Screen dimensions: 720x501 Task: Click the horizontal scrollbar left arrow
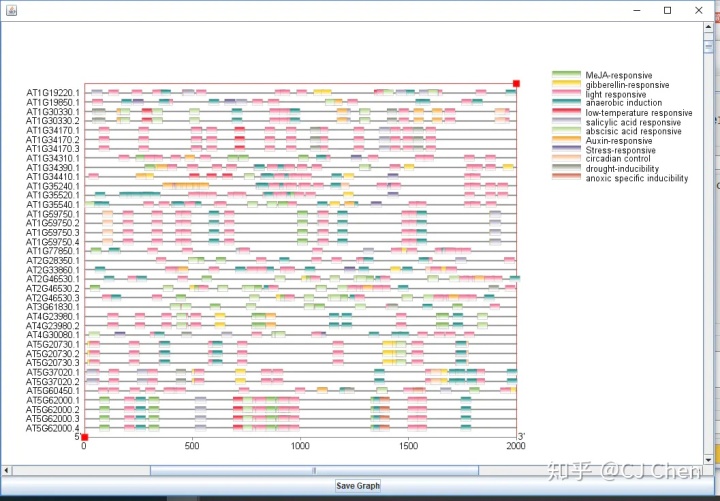[6, 470]
